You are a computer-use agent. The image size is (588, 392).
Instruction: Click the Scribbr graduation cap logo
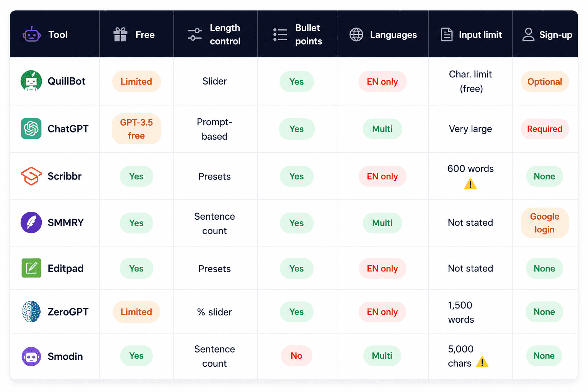coord(31,176)
